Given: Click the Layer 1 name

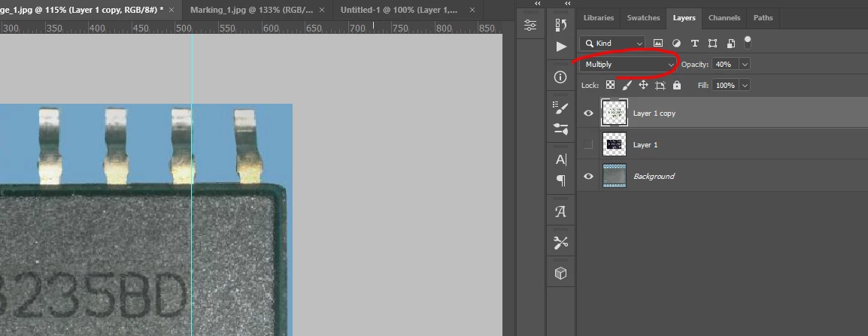Looking at the screenshot, I should tap(645, 144).
